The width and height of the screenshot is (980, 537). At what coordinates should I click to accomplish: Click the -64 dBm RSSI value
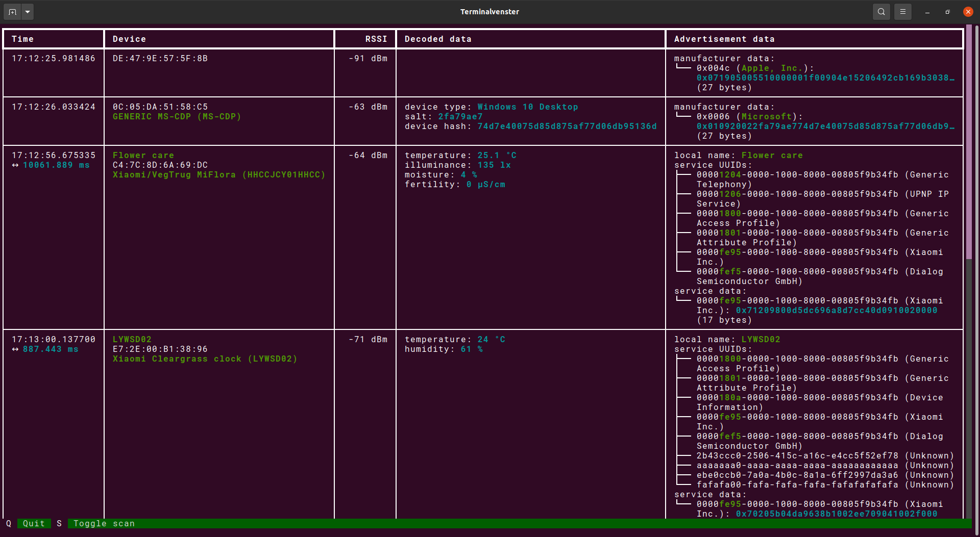(x=368, y=156)
